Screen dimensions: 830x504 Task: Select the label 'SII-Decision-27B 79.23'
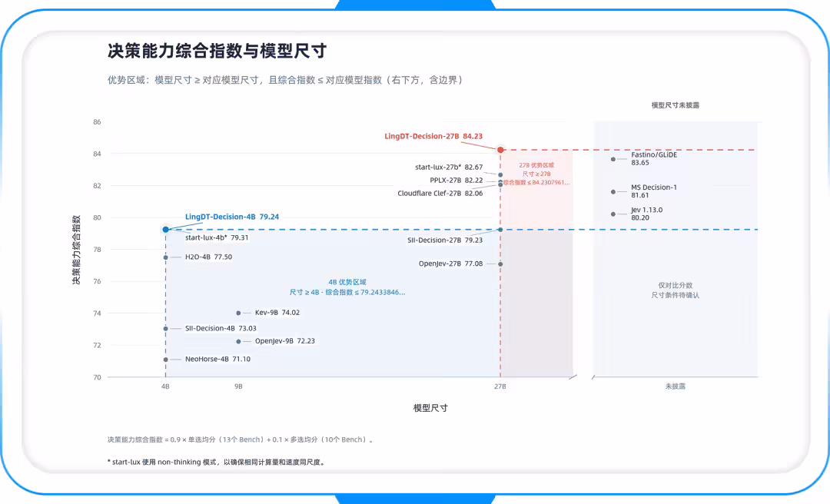(x=445, y=240)
